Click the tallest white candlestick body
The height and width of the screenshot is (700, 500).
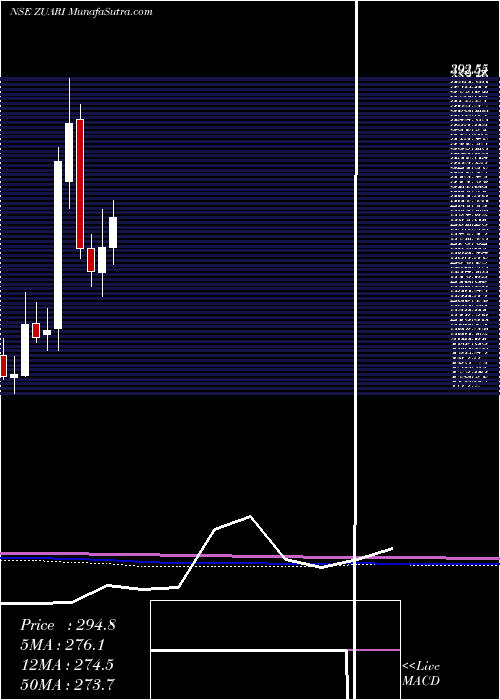pyautogui.click(x=58, y=245)
